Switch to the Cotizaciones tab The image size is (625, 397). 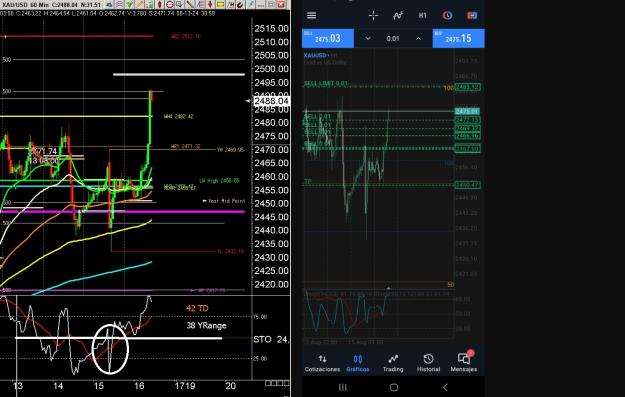click(322, 363)
